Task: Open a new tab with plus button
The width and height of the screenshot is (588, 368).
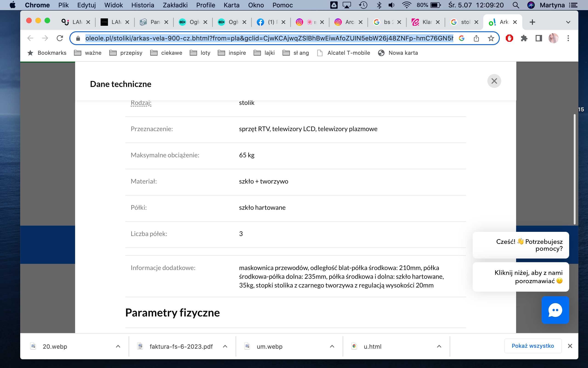Action: point(532,22)
